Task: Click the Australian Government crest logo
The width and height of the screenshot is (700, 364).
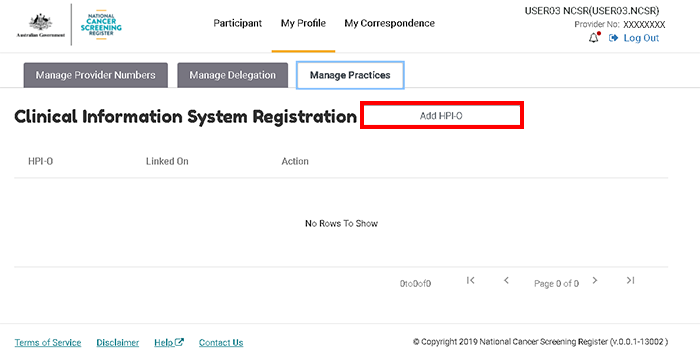Action: point(41,25)
